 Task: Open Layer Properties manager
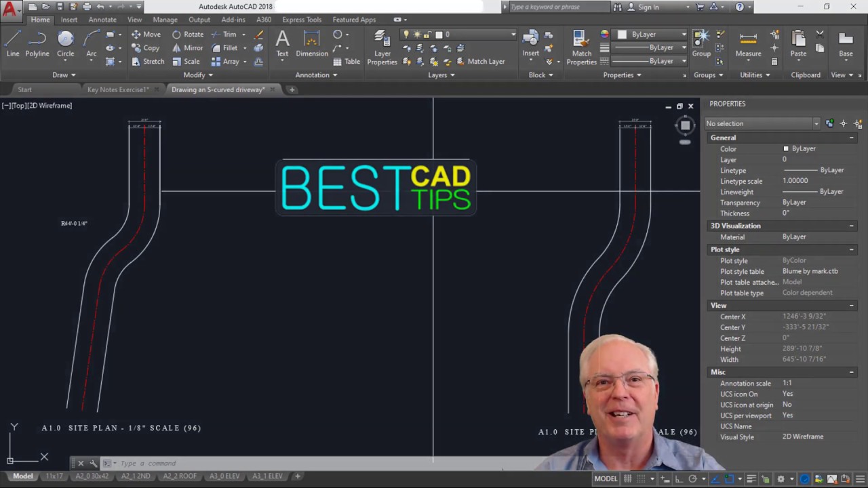tap(382, 47)
